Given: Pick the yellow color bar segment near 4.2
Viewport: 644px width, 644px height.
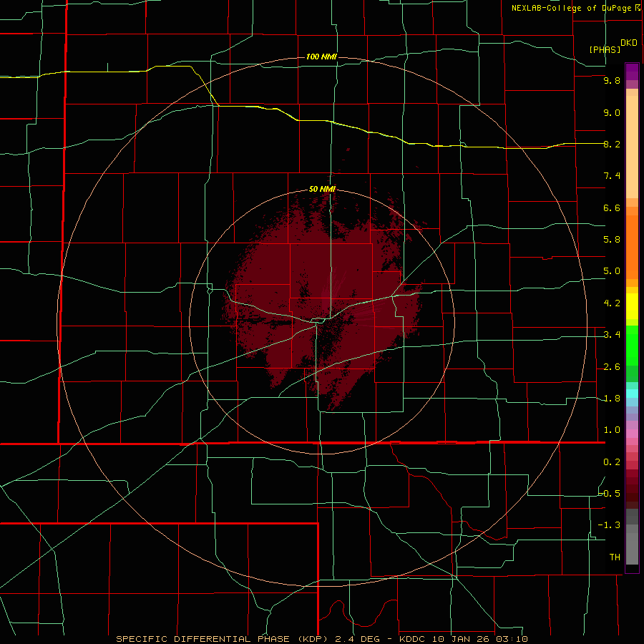Looking at the screenshot, I should click(x=632, y=306).
